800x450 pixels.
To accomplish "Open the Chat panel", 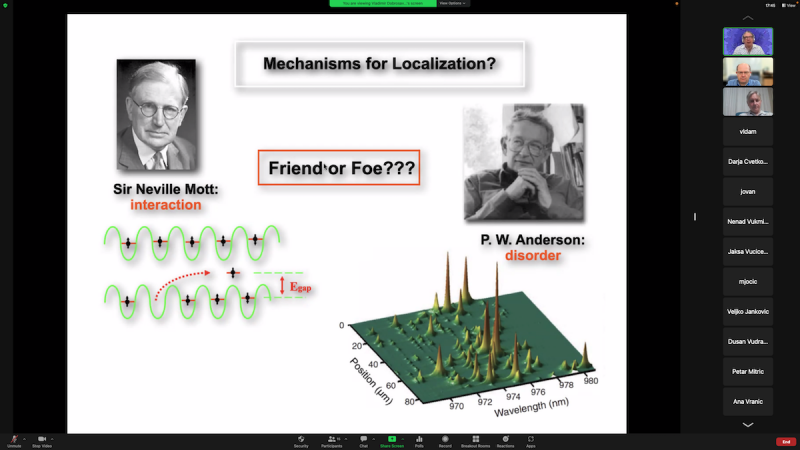I will [x=363, y=440].
